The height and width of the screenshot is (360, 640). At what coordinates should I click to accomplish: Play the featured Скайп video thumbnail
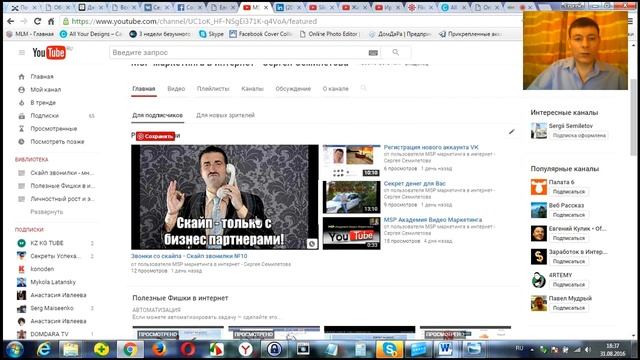pyautogui.click(x=224, y=197)
